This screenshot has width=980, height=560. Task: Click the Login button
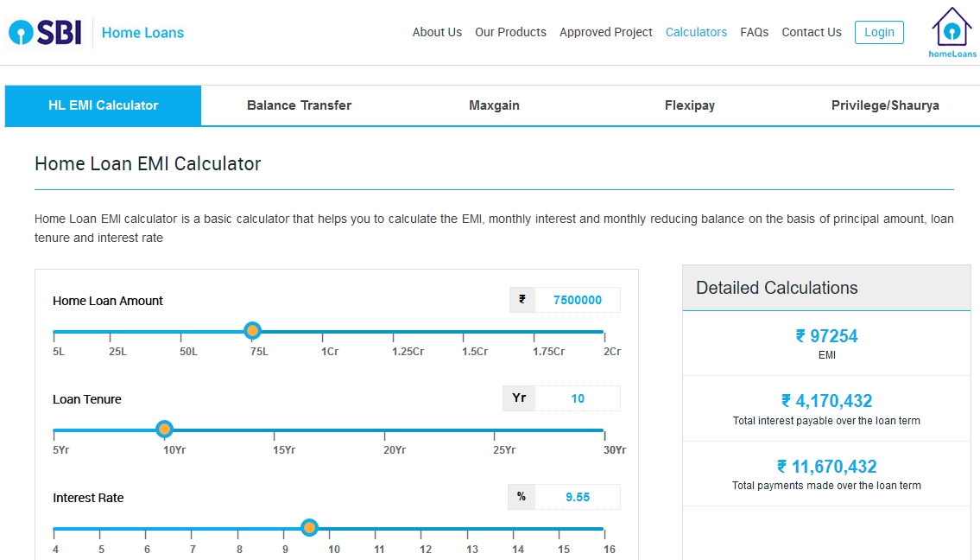879,32
